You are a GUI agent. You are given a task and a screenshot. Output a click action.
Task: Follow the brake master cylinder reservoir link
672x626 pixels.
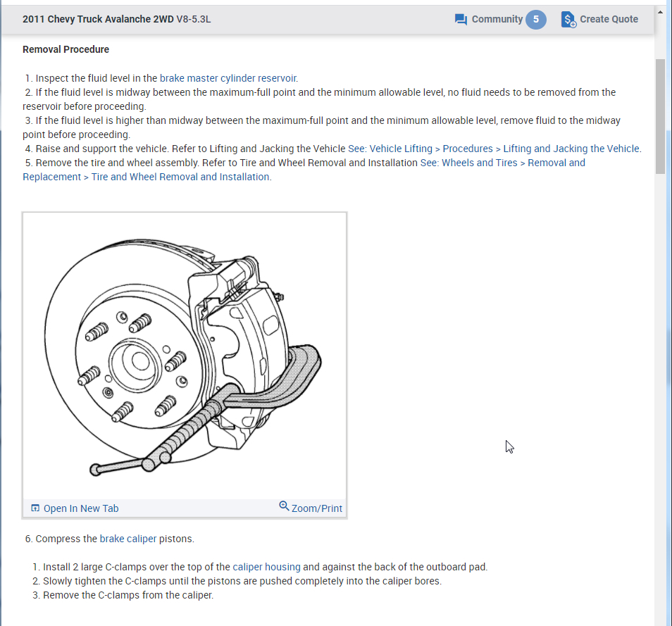228,78
